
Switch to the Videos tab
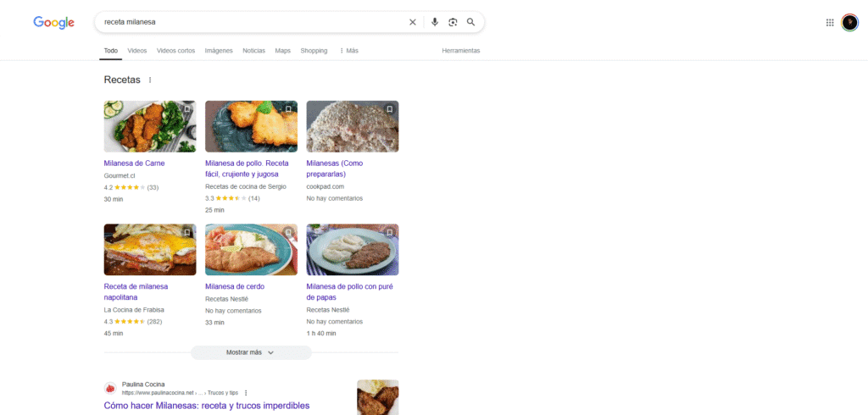pos(137,51)
